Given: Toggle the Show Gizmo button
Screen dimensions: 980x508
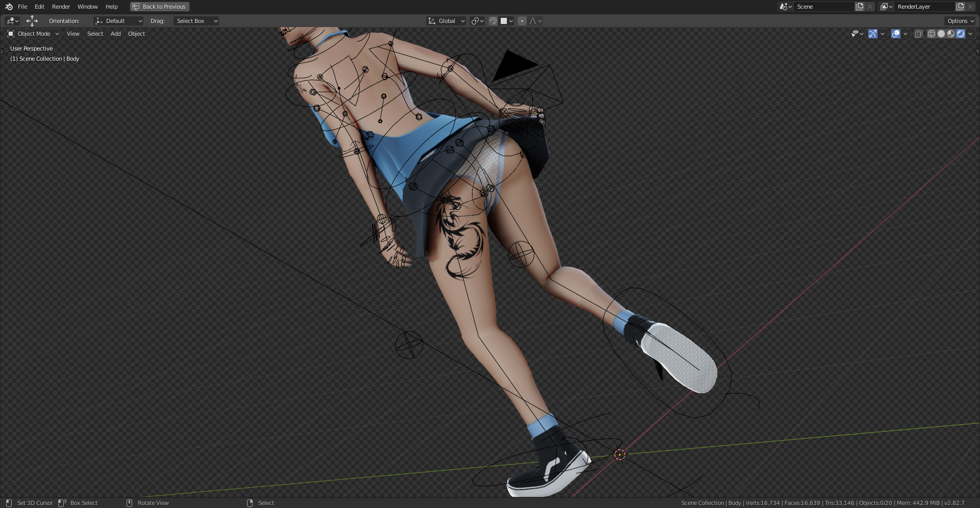Looking at the screenshot, I should tap(873, 34).
